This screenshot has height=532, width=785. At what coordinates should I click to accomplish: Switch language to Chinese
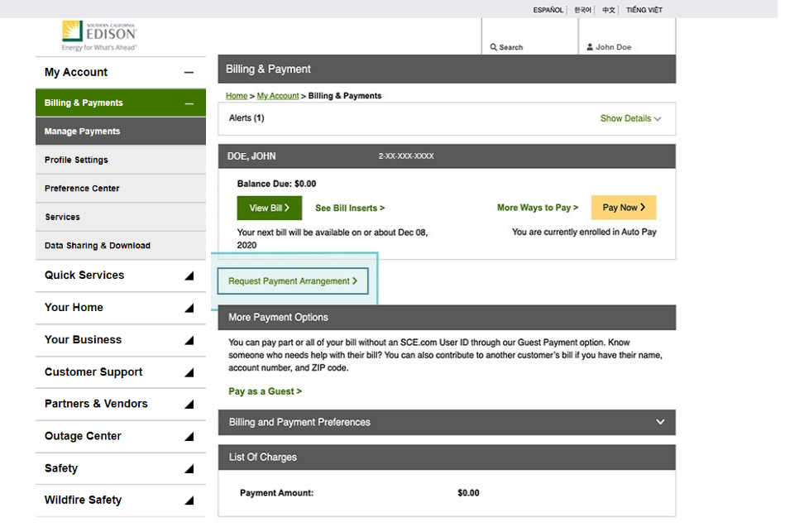[608, 10]
